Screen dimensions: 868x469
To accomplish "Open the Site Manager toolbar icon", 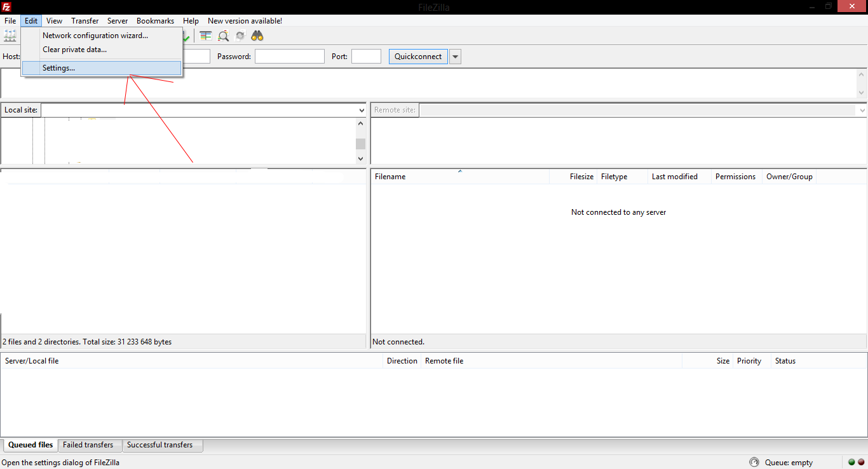I will tap(10, 36).
